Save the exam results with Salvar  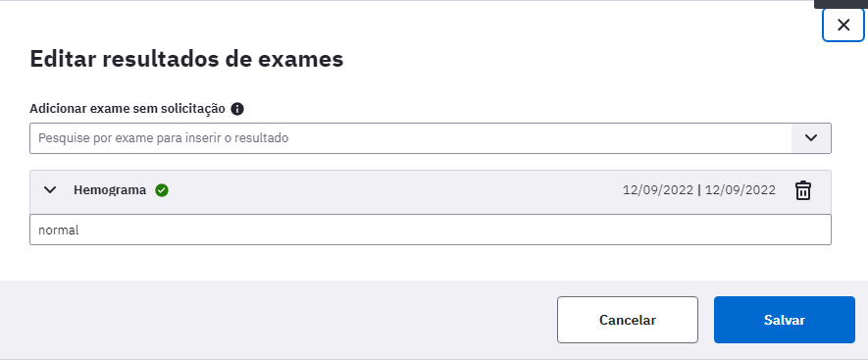pos(785,320)
